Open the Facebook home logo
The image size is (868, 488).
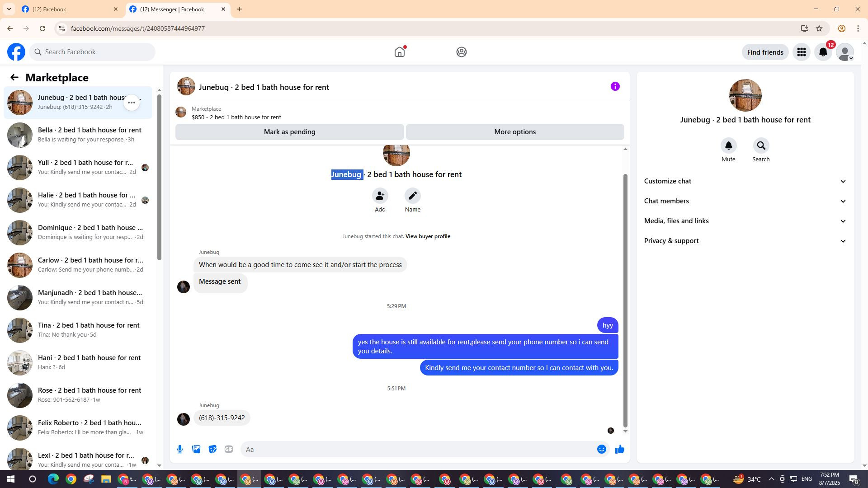click(16, 52)
